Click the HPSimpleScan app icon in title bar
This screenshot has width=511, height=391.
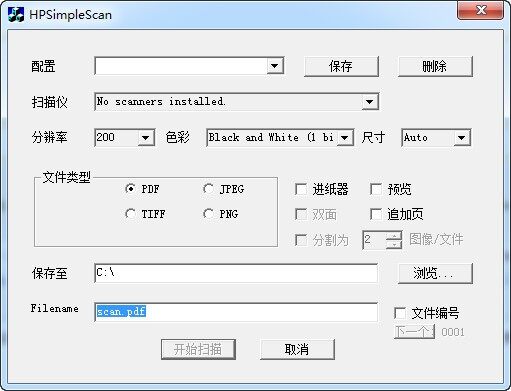point(16,14)
